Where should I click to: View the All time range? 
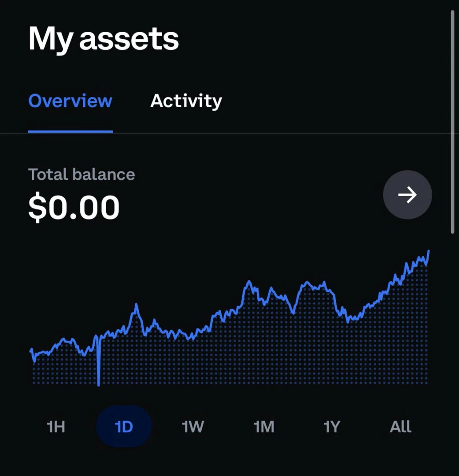(x=400, y=427)
